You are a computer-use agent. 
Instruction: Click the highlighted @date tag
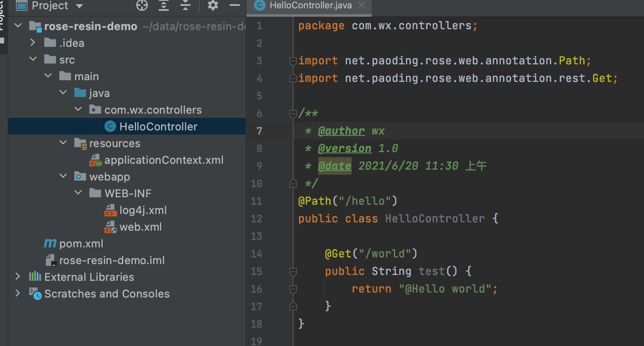[335, 166]
